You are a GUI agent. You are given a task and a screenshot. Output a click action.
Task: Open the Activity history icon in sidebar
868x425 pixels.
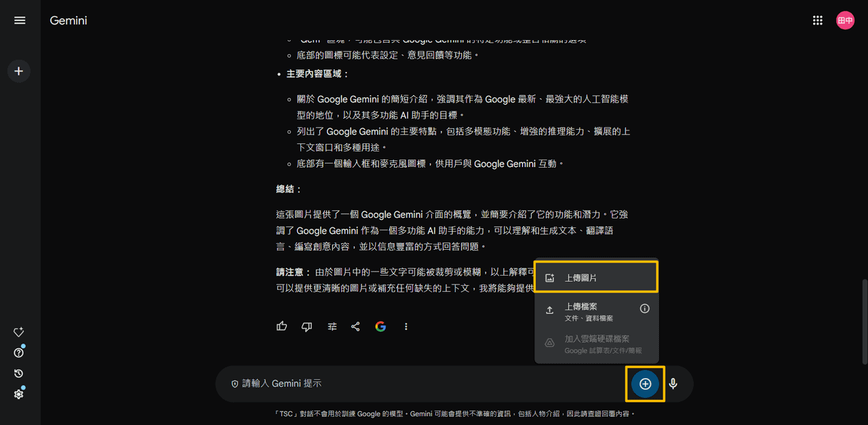click(18, 373)
